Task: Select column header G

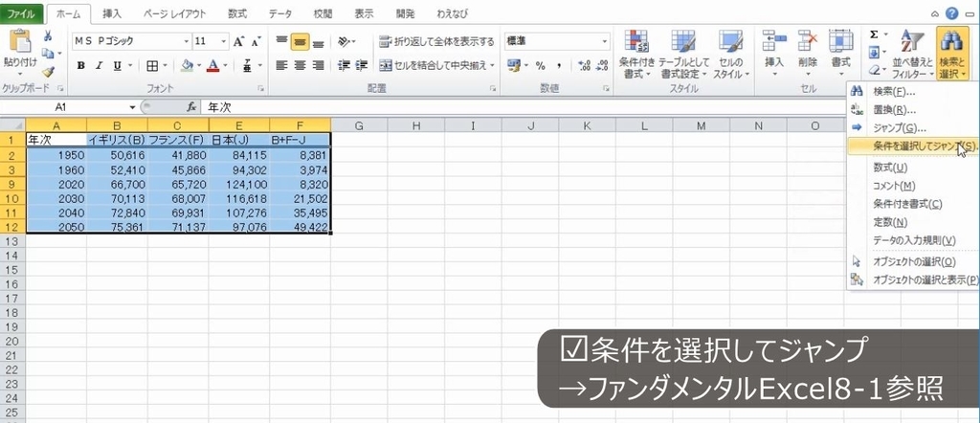Action: [359, 125]
